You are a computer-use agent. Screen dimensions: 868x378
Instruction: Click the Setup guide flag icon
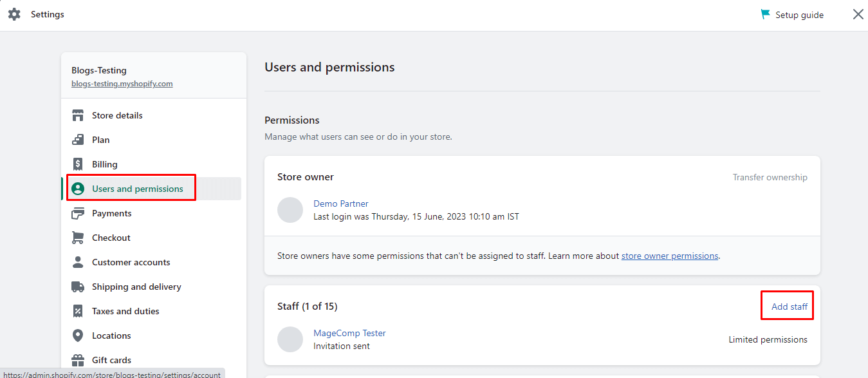[765, 14]
